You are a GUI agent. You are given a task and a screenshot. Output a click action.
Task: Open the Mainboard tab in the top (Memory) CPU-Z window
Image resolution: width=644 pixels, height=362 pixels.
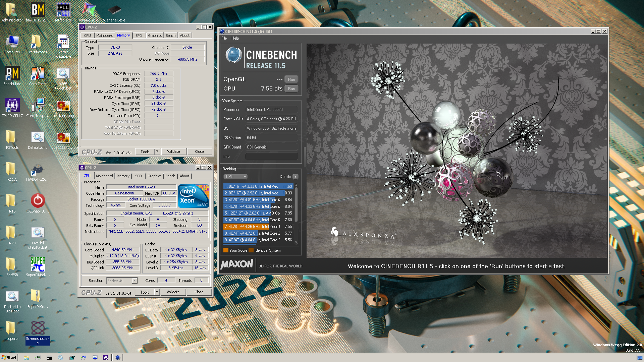(x=105, y=36)
